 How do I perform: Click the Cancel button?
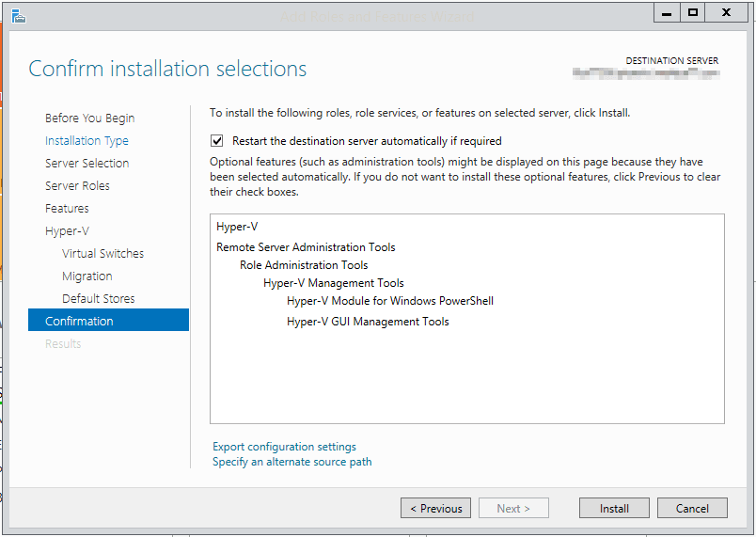(692, 508)
